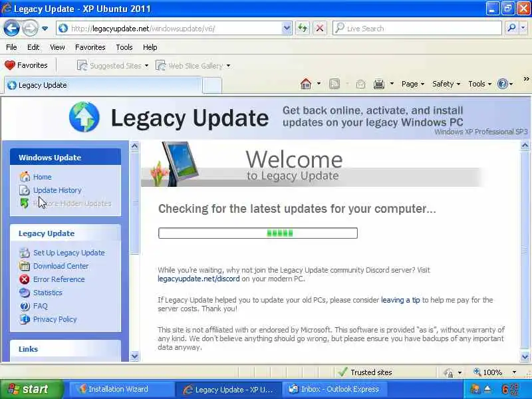Click the Trusted sites status indicator
This screenshot has width=532, height=399.
click(x=365, y=372)
